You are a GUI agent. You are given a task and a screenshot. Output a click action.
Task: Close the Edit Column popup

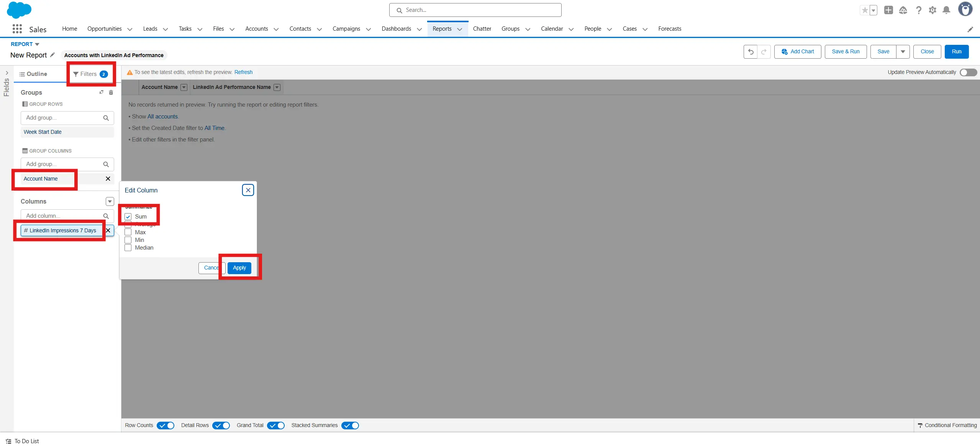[x=248, y=190]
